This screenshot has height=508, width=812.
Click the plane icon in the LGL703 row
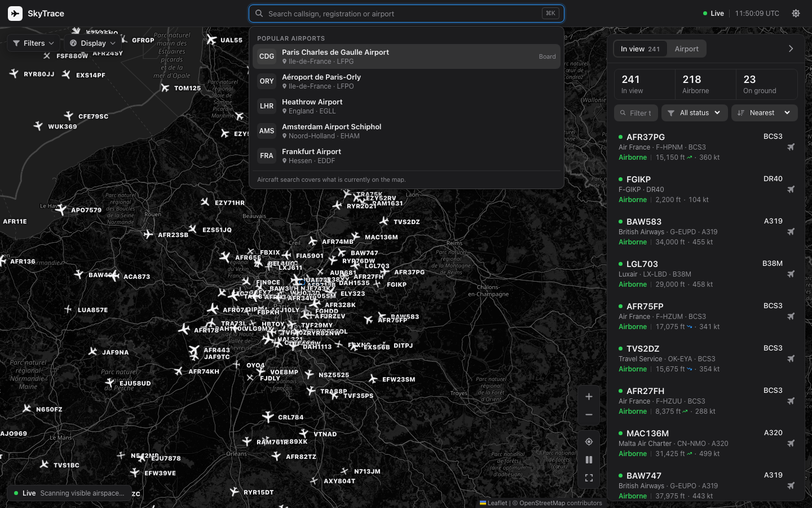click(x=791, y=274)
